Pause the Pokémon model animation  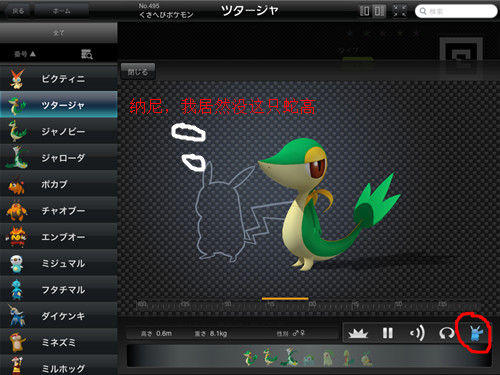pyautogui.click(x=388, y=333)
